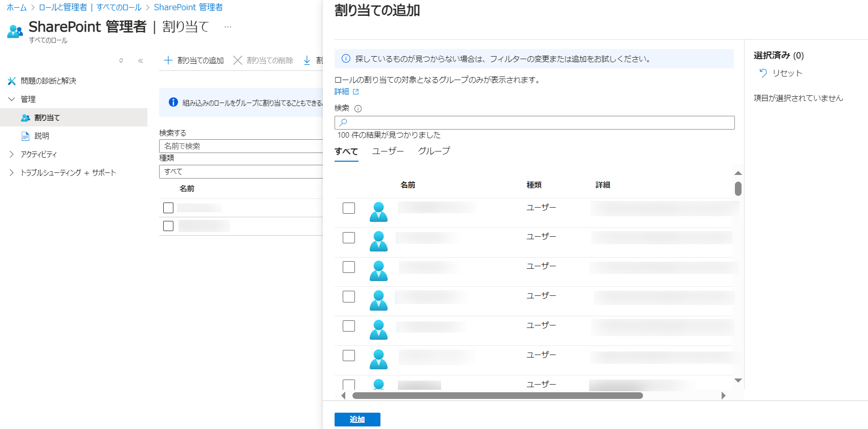Click the first user avatar in results list
Image resolution: width=868 pixels, height=429 pixels.
click(x=378, y=212)
